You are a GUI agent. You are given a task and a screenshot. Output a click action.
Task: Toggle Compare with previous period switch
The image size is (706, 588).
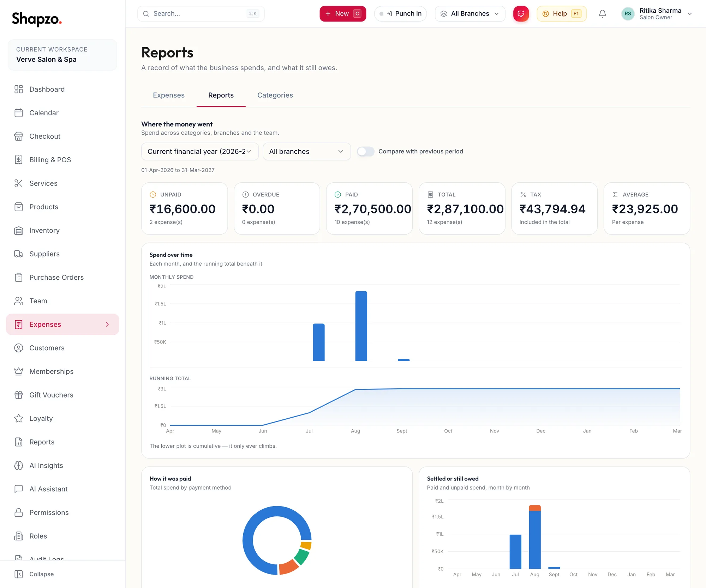click(x=365, y=151)
